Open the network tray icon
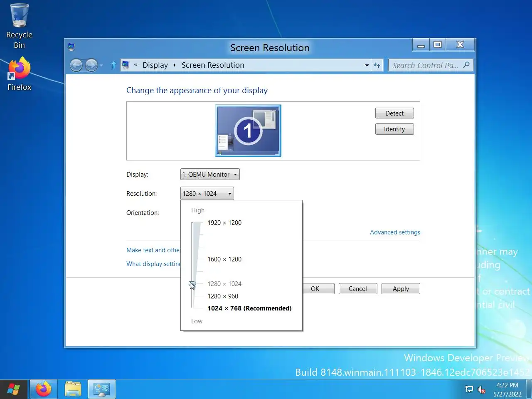532x399 pixels. coord(469,389)
